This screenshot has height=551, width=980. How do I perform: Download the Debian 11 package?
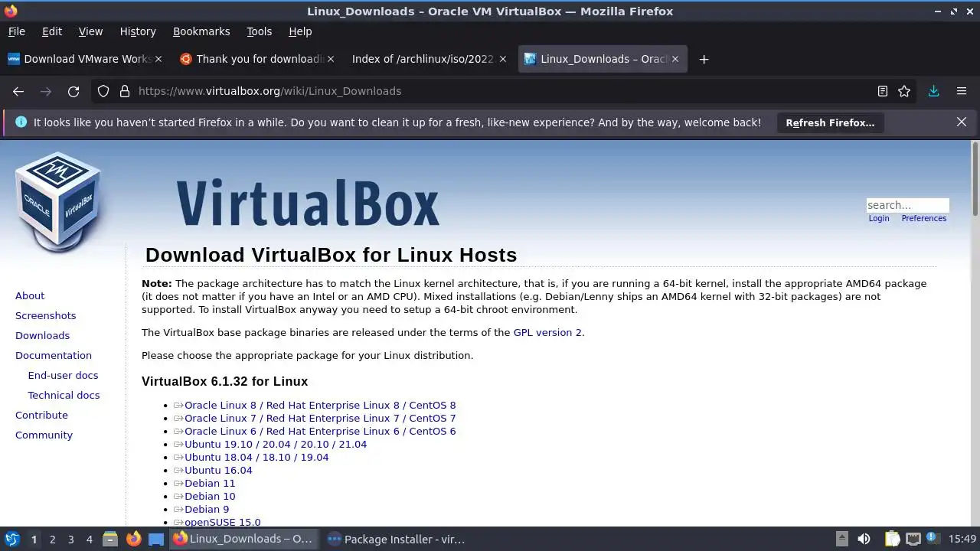210,483
